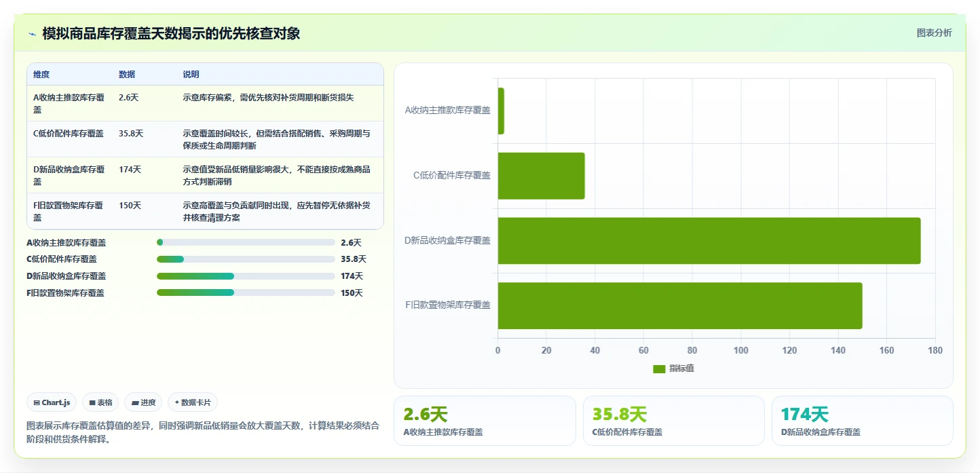Click table cell A收纳主推款库存覆盖

point(69,103)
